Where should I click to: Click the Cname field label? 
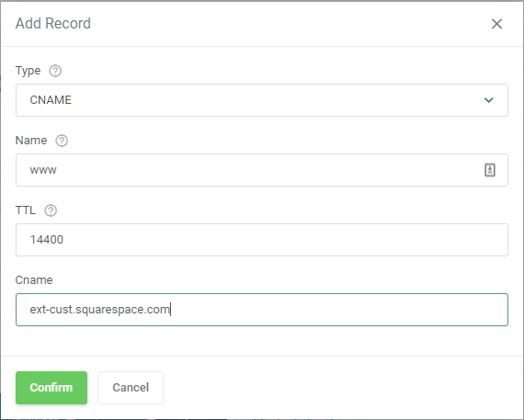point(34,280)
